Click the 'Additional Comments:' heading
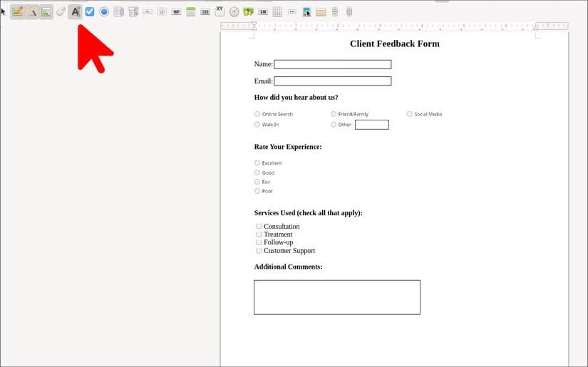Image resolution: width=588 pixels, height=367 pixels. [288, 267]
